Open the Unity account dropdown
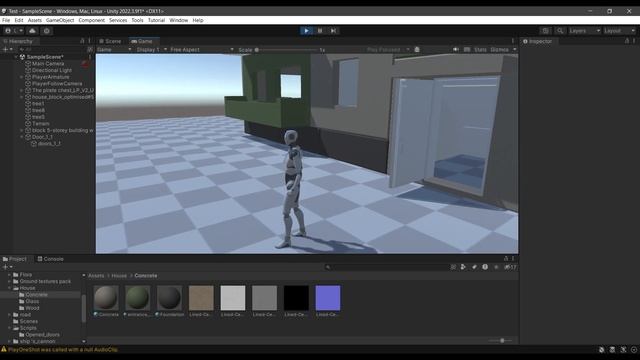 (x=13, y=31)
